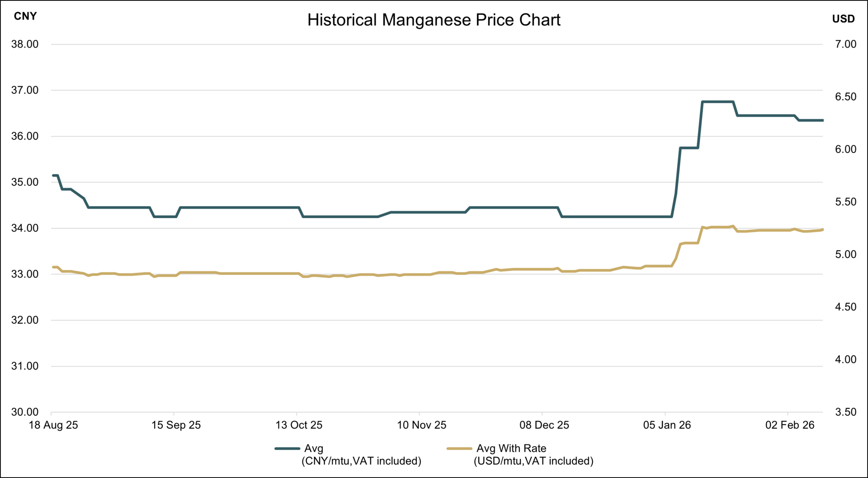Select the 08 Dec 25 date label

(544, 425)
